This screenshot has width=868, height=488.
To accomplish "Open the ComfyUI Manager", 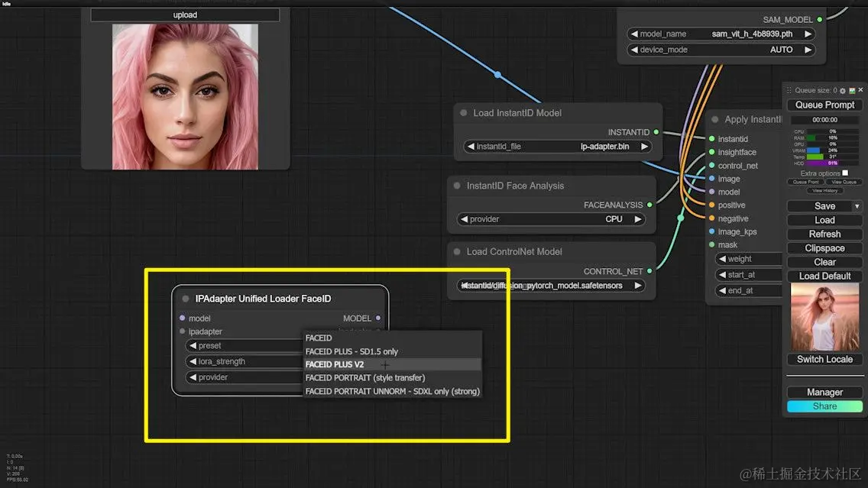I will coord(824,393).
